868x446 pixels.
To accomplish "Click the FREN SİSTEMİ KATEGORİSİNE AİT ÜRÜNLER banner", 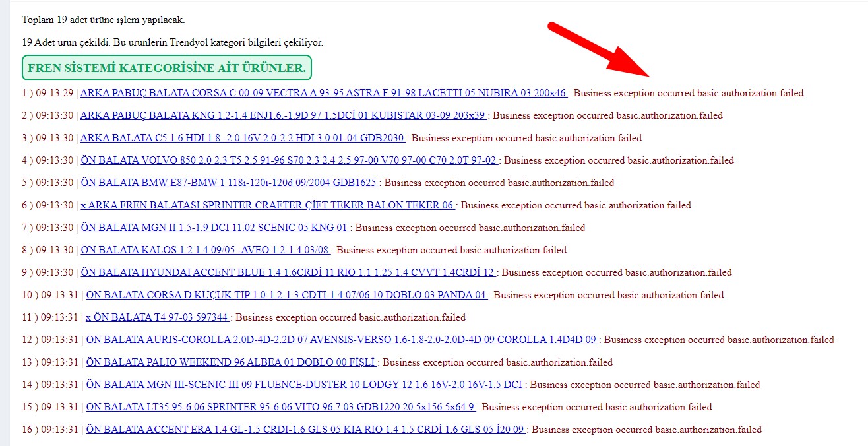I will [167, 68].
